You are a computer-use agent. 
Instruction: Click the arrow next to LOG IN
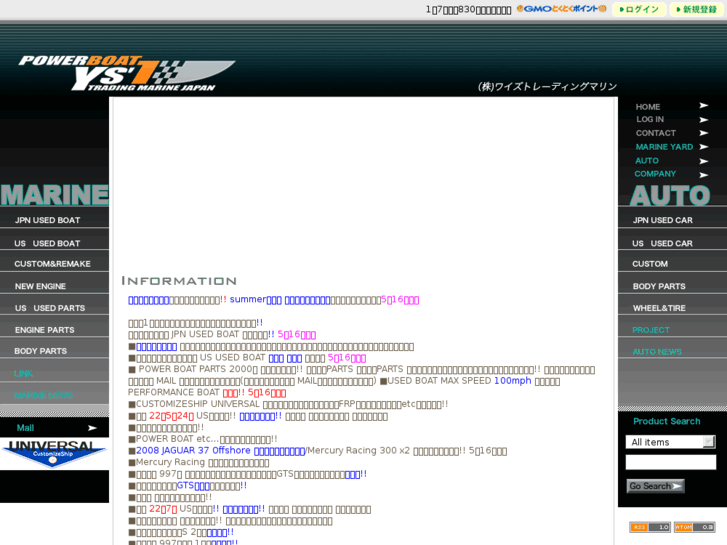(703, 120)
